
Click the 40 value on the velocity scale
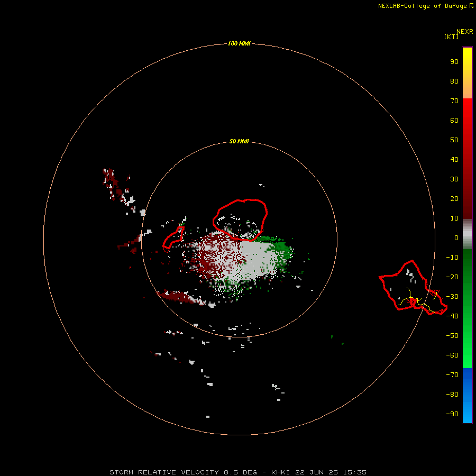[x=454, y=159]
